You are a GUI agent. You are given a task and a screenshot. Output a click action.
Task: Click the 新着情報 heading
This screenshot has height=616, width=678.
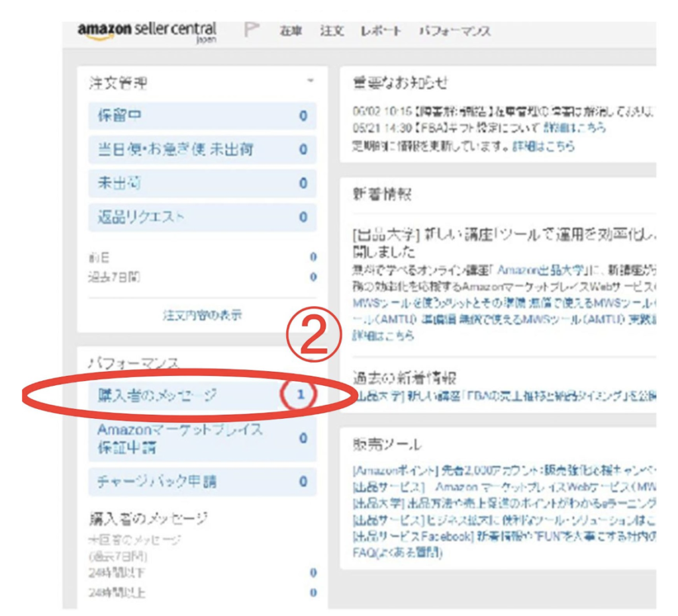[382, 195]
